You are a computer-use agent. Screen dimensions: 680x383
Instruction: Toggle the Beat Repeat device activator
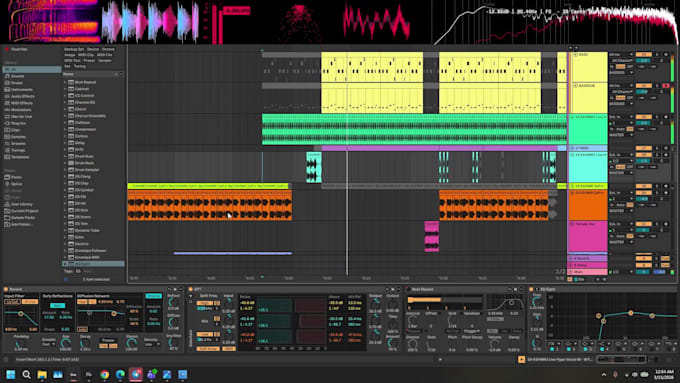point(408,289)
